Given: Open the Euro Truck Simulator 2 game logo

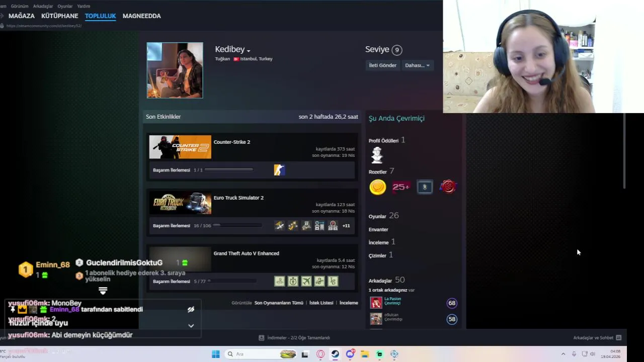Looking at the screenshot, I should 180,203.
